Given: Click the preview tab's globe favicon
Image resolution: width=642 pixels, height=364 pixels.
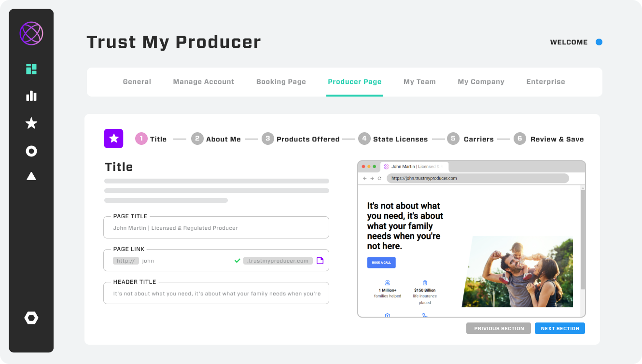Looking at the screenshot, I should click(x=386, y=167).
